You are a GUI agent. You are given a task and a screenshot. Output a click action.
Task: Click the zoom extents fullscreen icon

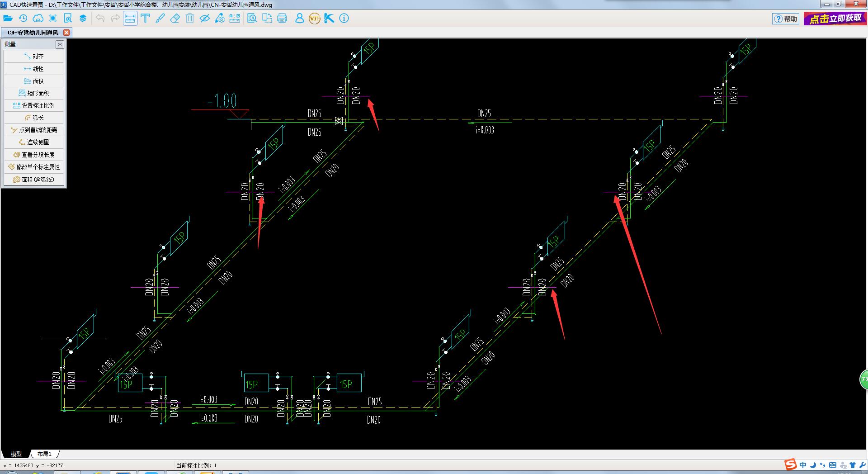point(53,19)
